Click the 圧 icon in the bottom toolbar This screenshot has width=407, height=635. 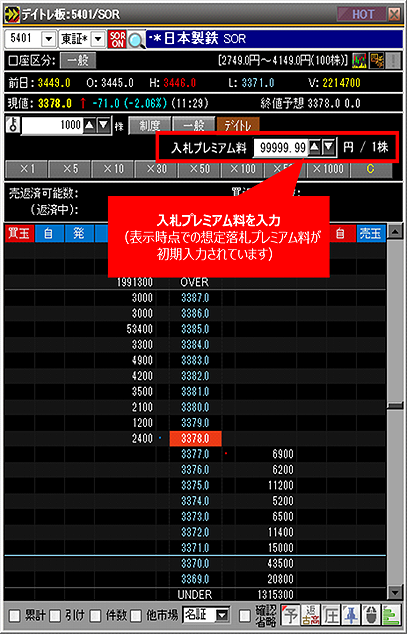[331, 616]
